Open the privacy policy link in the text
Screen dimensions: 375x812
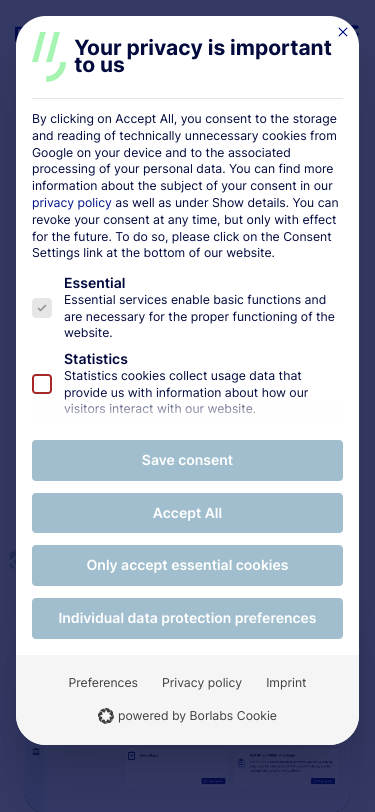point(71,203)
